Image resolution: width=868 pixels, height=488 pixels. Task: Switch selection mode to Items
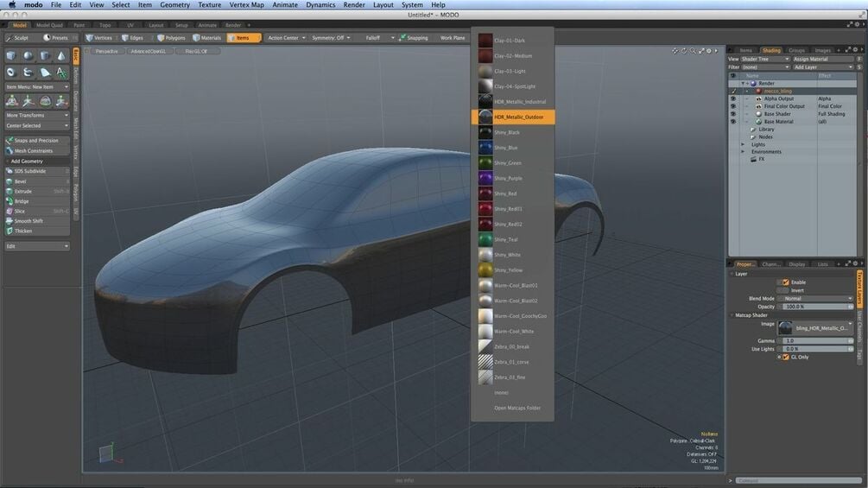(243, 38)
